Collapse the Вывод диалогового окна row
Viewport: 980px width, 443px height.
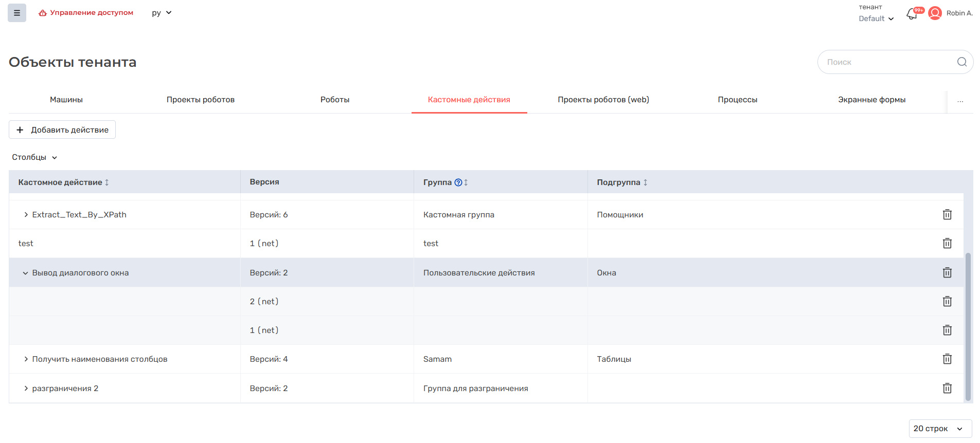(x=25, y=273)
